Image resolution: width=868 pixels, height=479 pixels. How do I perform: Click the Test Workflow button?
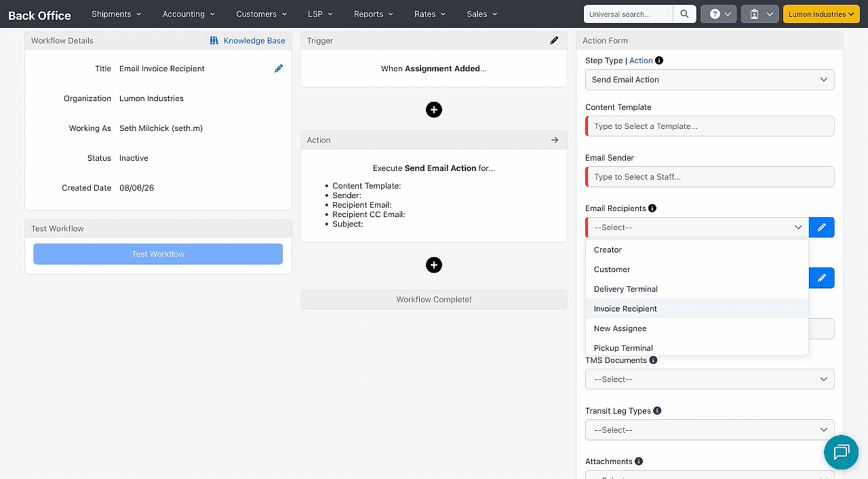(x=158, y=254)
